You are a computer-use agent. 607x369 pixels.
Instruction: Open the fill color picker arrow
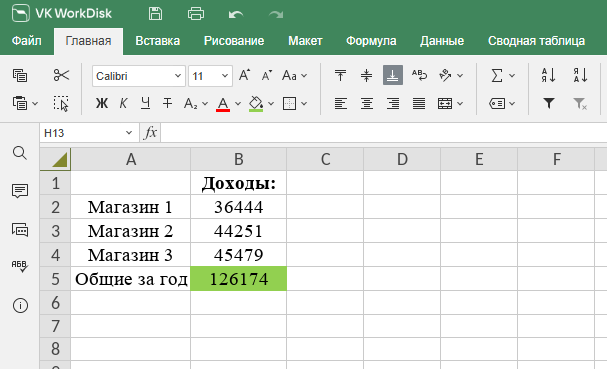pyautogui.click(x=271, y=104)
